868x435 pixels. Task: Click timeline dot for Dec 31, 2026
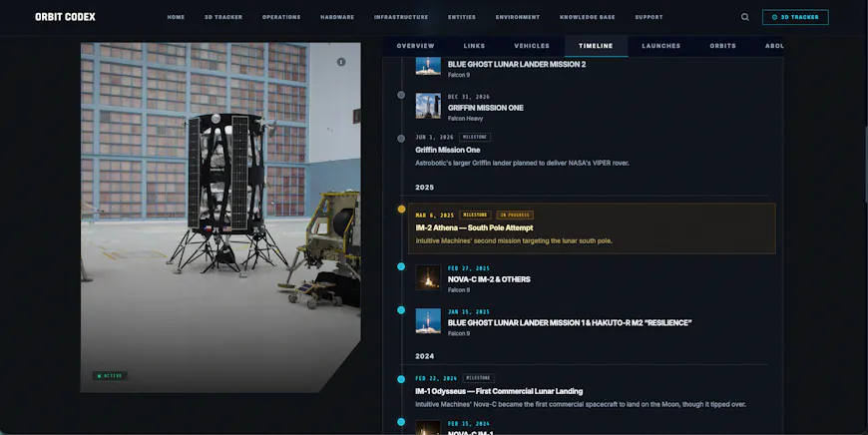(x=401, y=95)
